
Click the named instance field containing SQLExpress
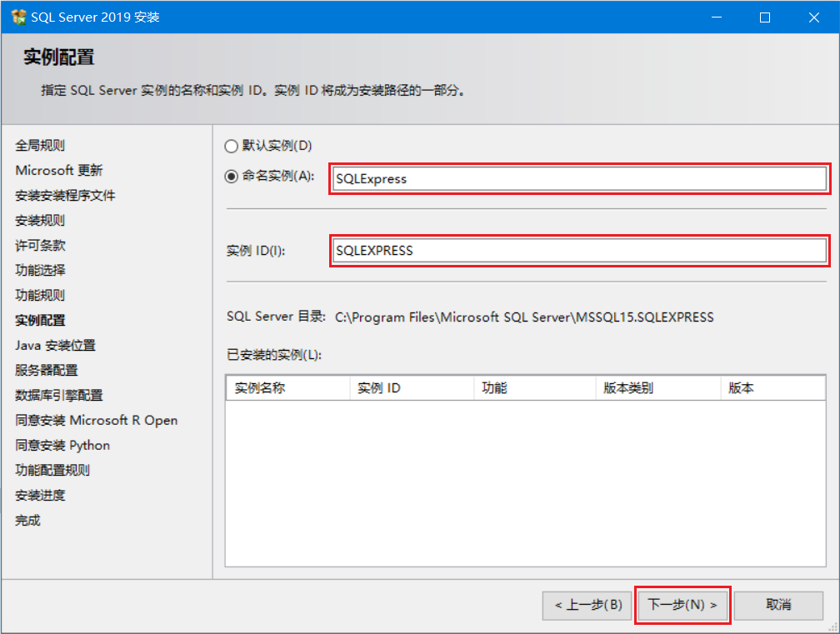[579, 179]
